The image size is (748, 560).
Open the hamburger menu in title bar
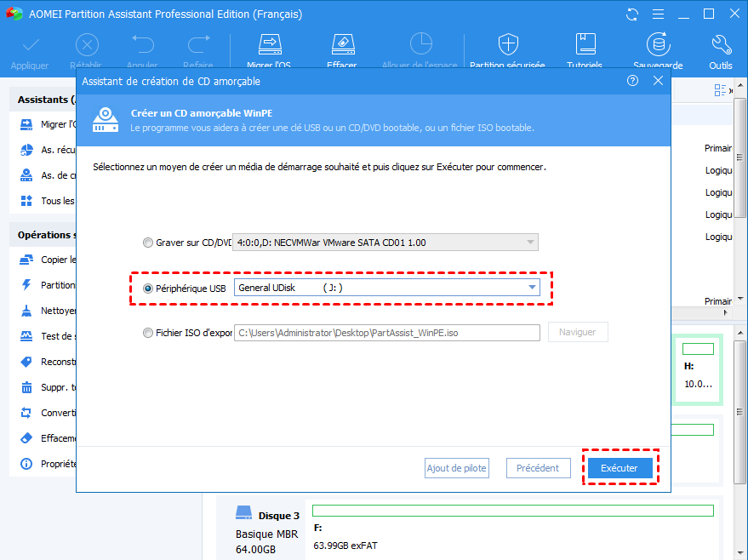click(x=658, y=14)
